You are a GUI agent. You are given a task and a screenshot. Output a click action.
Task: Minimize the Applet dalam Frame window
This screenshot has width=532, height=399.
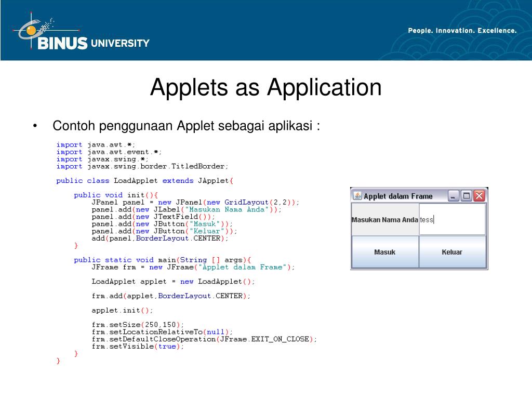coord(453,196)
